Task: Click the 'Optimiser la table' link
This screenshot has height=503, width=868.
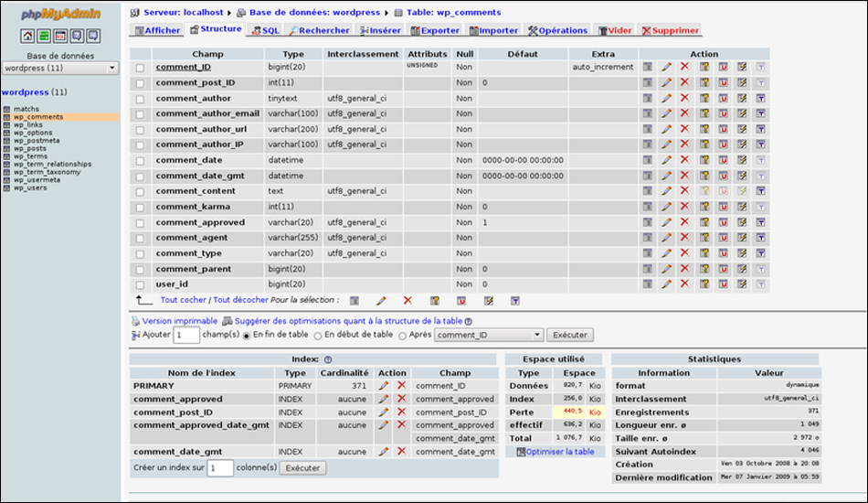Action: point(560,452)
